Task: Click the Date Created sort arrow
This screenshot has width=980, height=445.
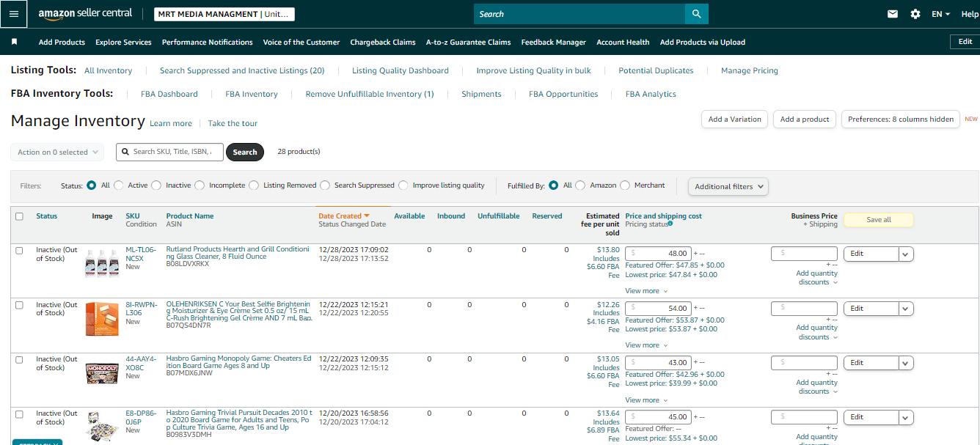Action: pyautogui.click(x=367, y=216)
